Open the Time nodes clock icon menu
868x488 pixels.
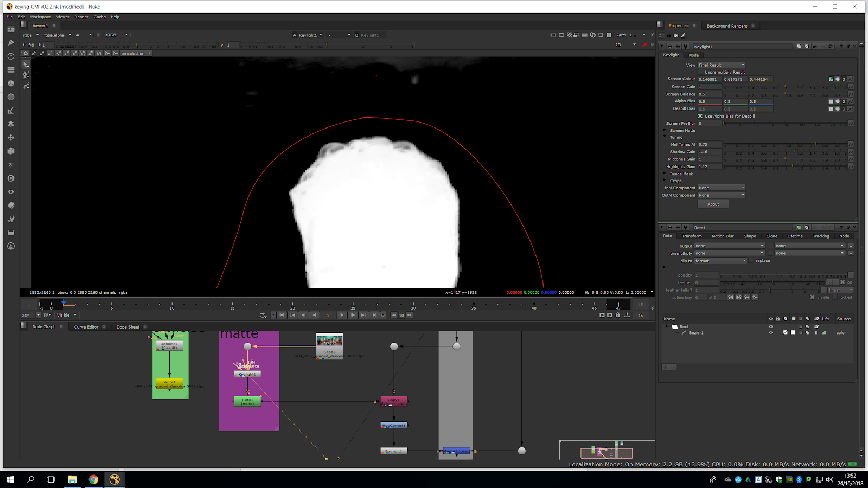click(x=10, y=56)
